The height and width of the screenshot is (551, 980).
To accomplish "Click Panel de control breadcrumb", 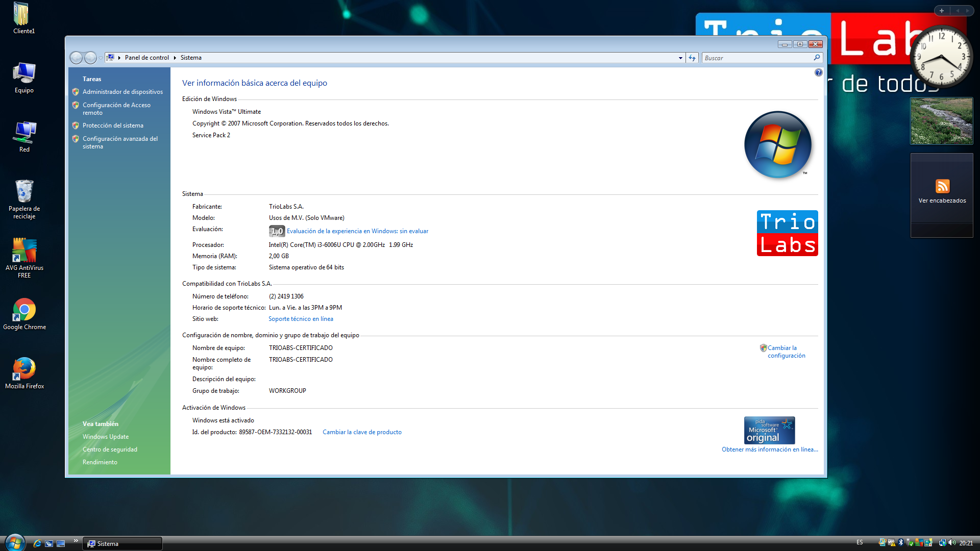I will pos(147,58).
